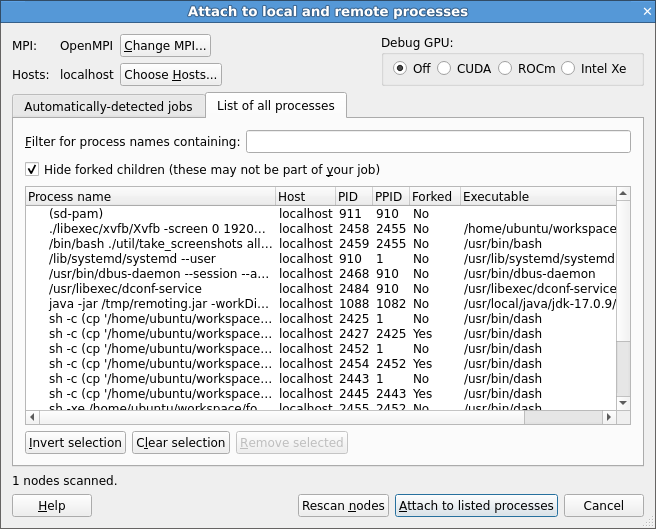The width and height of the screenshot is (656, 529).
Task: Click PPID cell 1082
Action: (x=391, y=304)
